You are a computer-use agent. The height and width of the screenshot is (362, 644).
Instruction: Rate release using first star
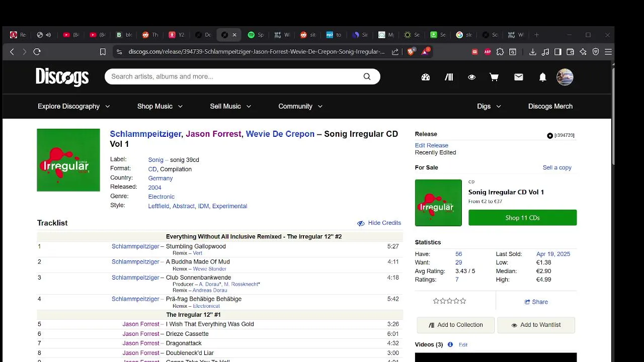point(436,301)
